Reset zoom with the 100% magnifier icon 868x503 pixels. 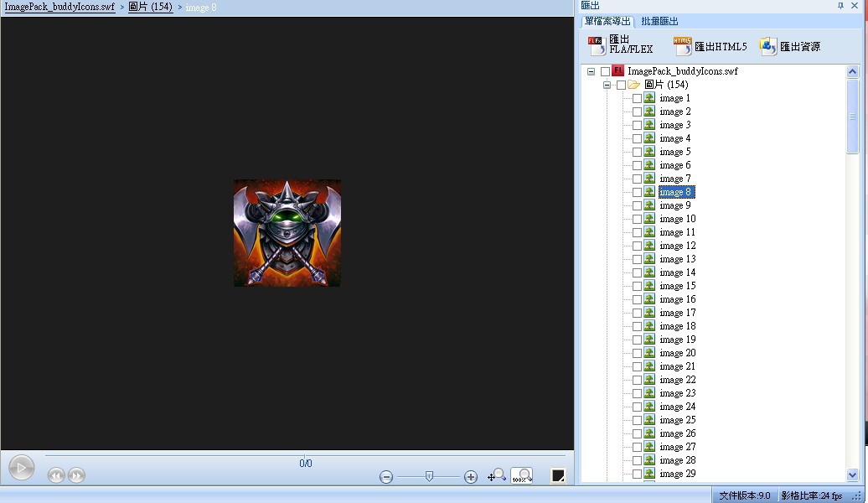pyautogui.click(x=522, y=475)
